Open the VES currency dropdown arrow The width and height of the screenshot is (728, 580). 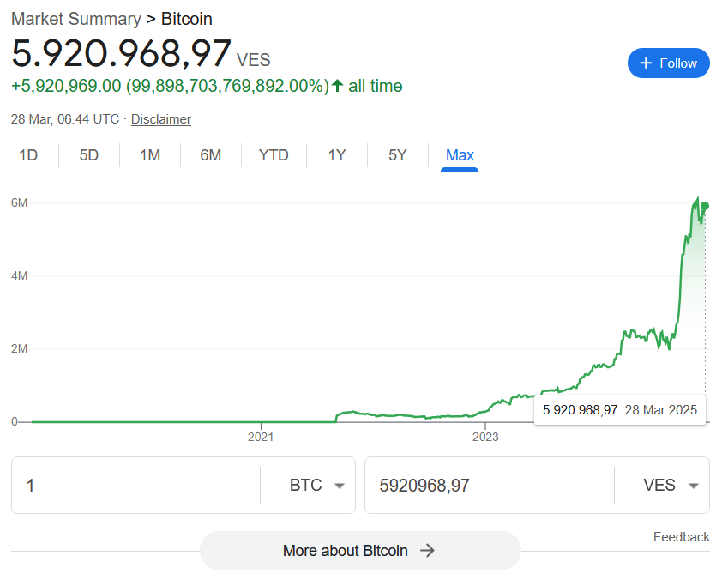pyautogui.click(x=694, y=486)
